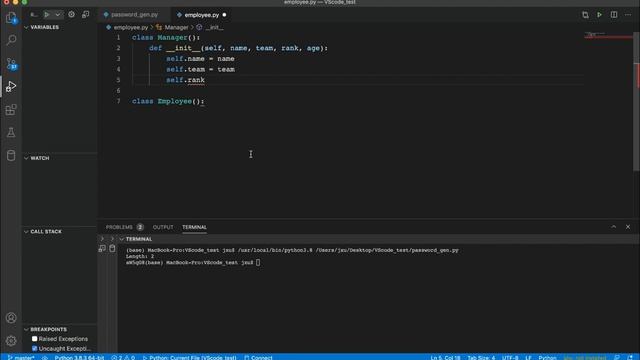The height and width of the screenshot is (360, 640).
Task: Switch to the OUTPUT panel tab
Action: (163, 227)
